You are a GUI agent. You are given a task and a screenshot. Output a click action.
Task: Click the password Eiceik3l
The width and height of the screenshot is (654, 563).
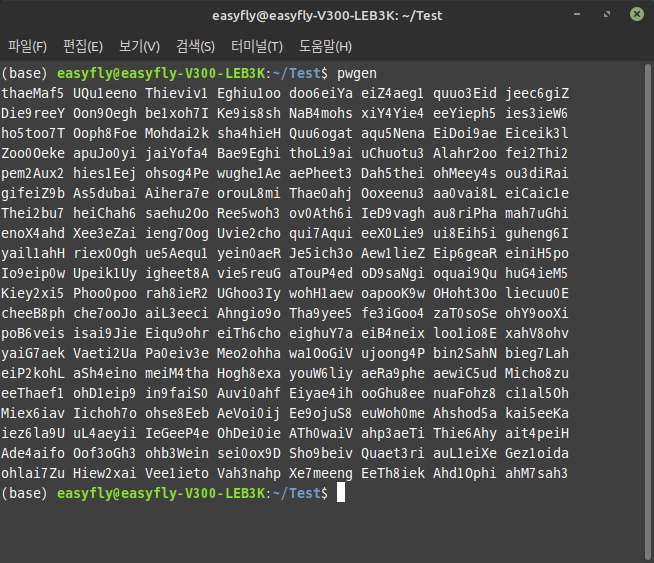[537, 133]
